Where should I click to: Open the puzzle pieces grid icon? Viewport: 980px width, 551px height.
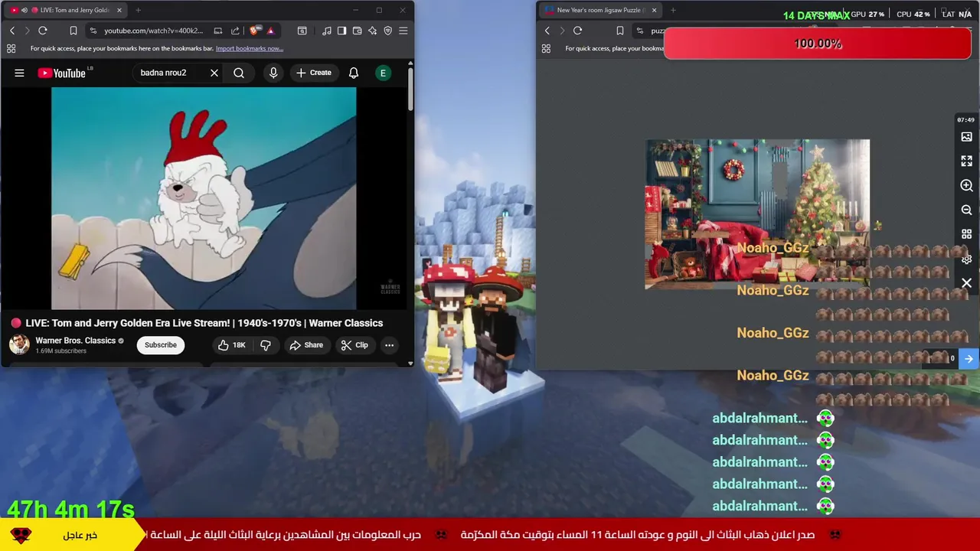(x=966, y=234)
